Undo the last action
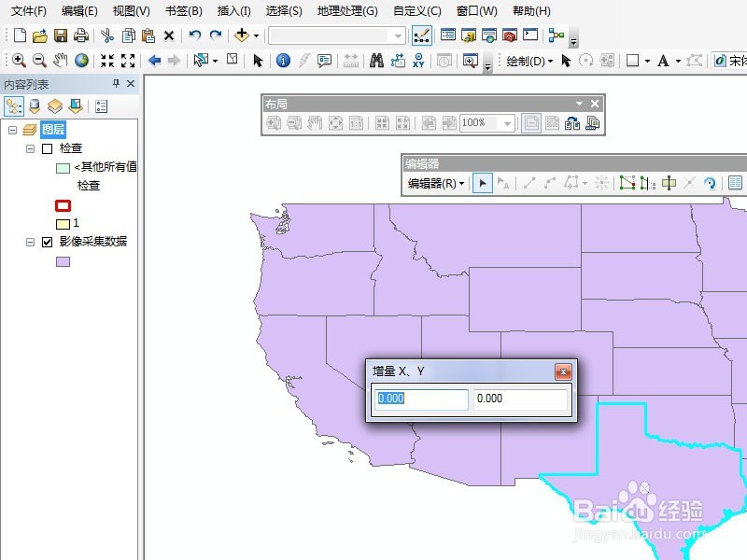Viewport: 747px width, 560px height. (x=194, y=35)
